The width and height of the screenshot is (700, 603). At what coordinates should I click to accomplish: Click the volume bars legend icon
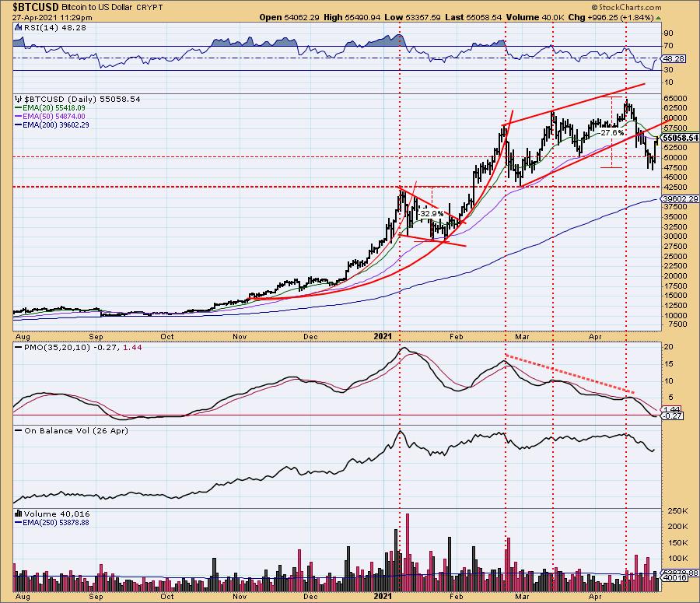coord(19,514)
